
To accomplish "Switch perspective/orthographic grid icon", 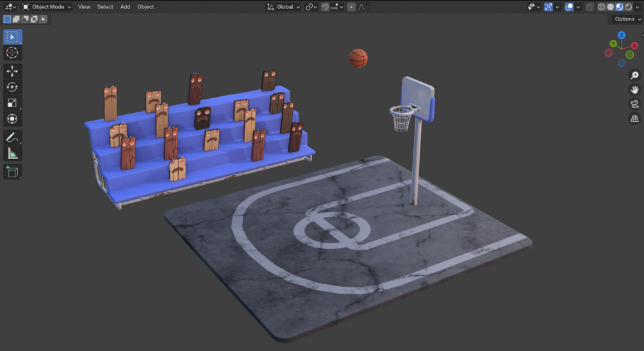I will (634, 119).
